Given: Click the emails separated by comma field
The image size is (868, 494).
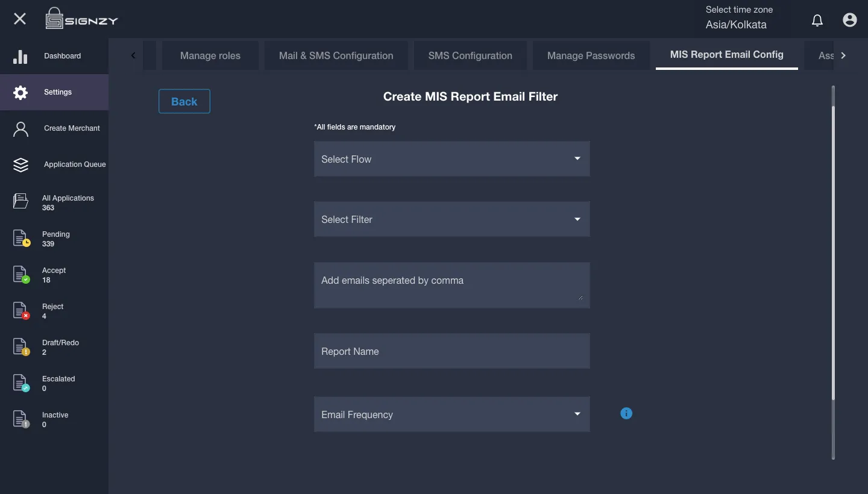Looking at the screenshot, I should pyautogui.click(x=451, y=285).
